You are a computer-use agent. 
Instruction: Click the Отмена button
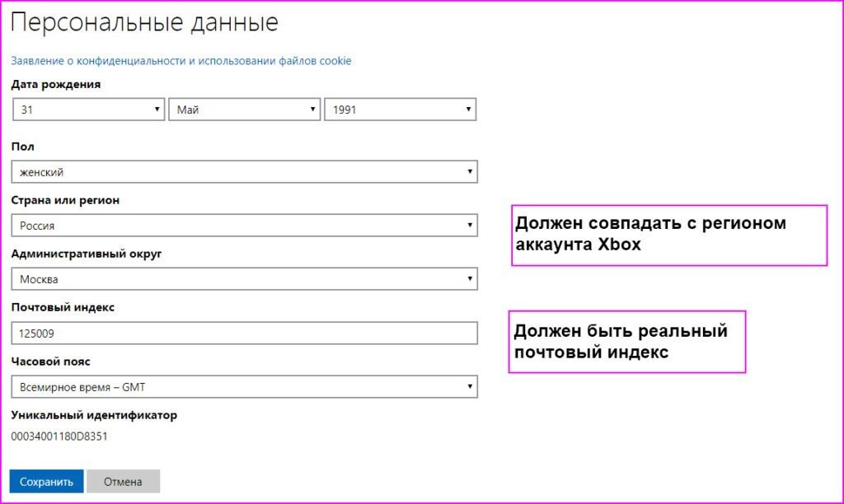point(123,481)
